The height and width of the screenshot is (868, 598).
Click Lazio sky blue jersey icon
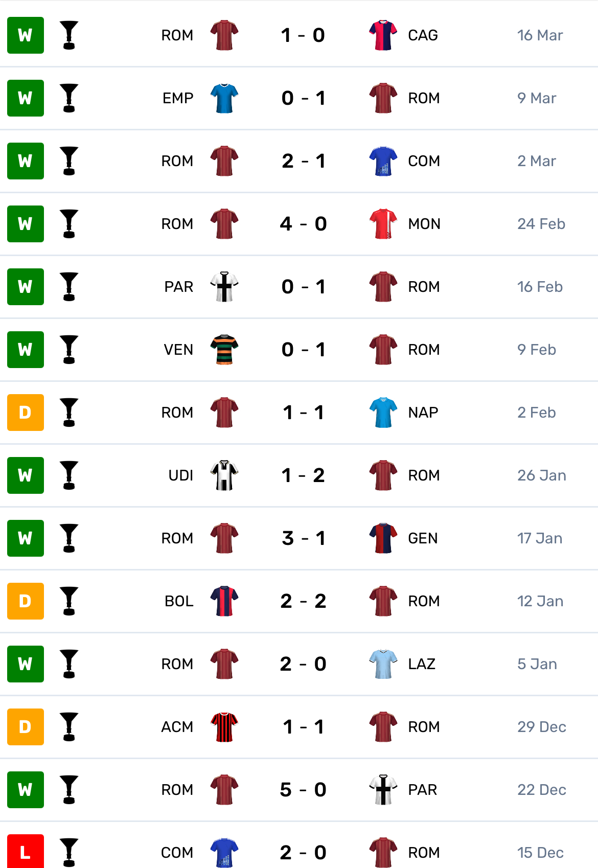(x=383, y=664)
